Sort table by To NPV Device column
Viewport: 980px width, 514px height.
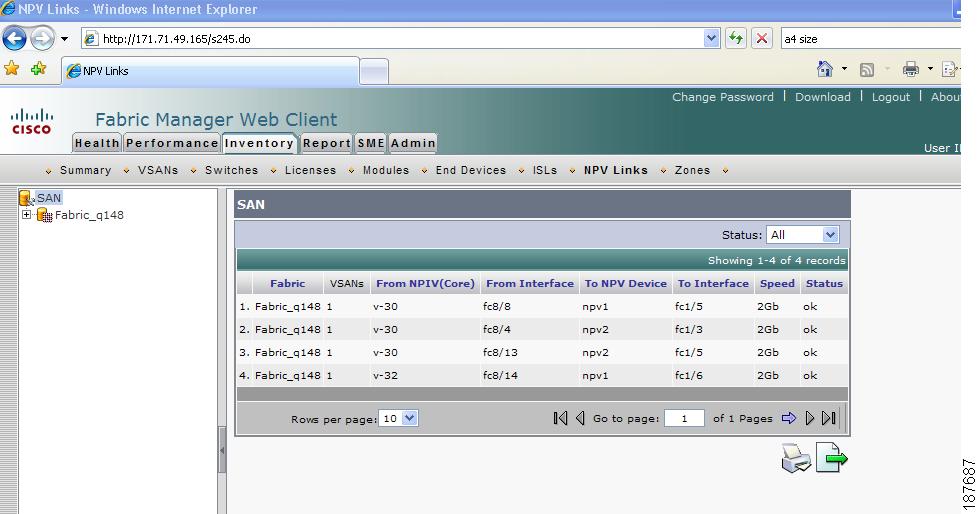pyautogui.click(x=626, y=283)
